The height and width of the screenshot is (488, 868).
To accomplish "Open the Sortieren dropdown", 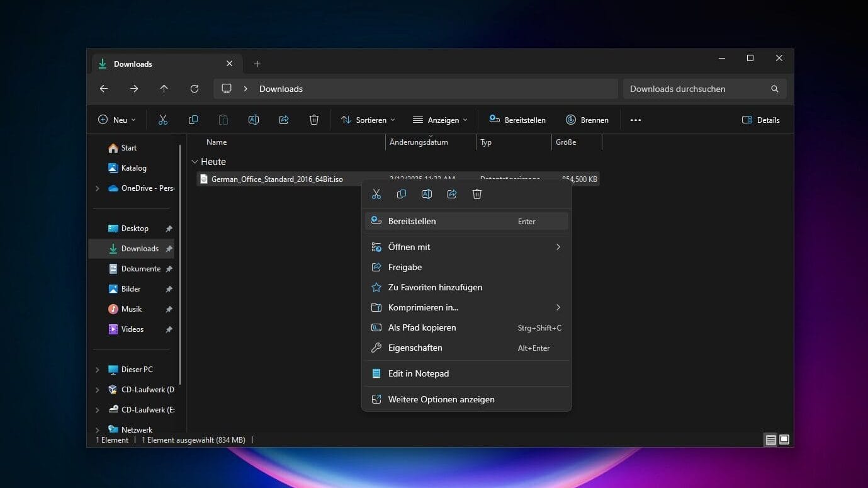I will [368, 120].
